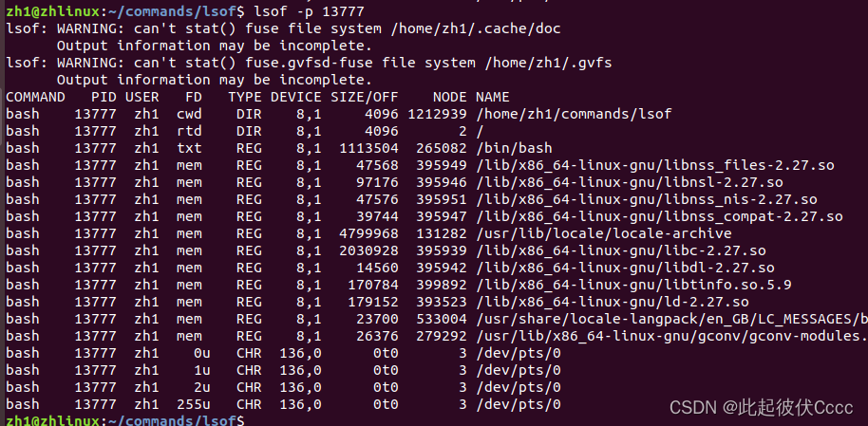The image size is (868, 426).
Task: Click the /dev/pts/0 entry in the 255u row
Action: click(x=518, y=404)
